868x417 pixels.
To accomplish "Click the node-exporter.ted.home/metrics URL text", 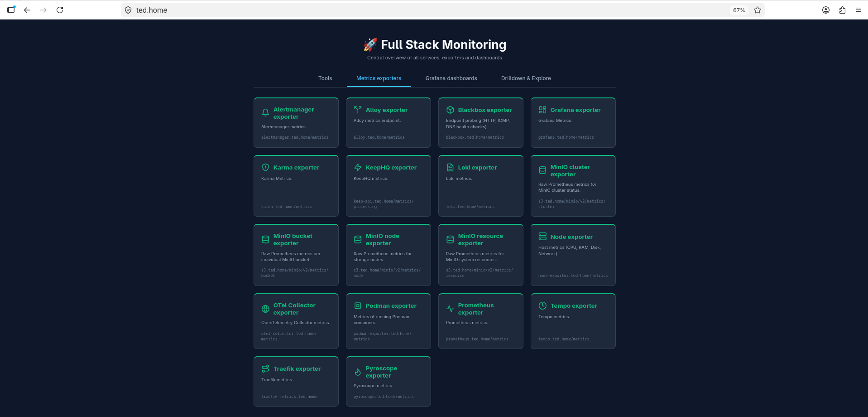I will point(573,276).
